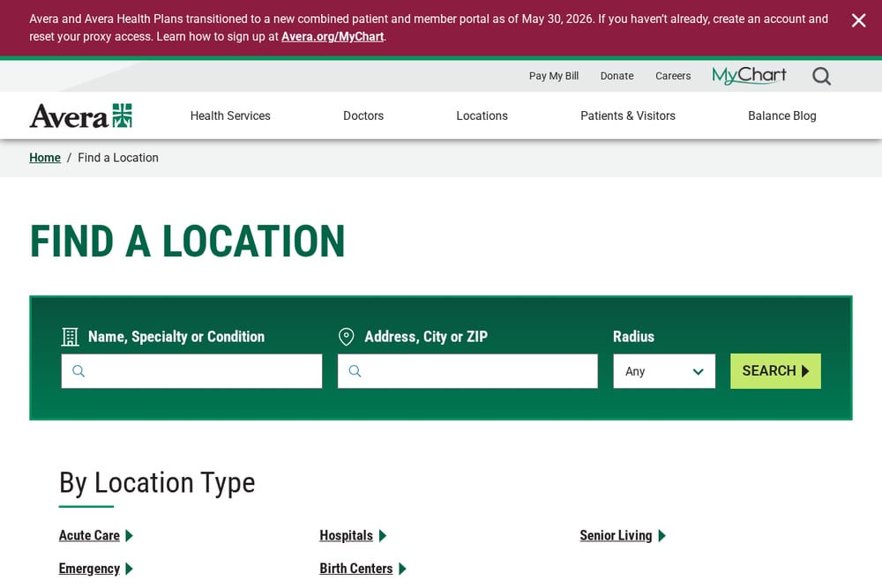Viewport: 882px width, 588px height.
Task: Click arrow icon next to Acute Care
Action: click(130, 536)
